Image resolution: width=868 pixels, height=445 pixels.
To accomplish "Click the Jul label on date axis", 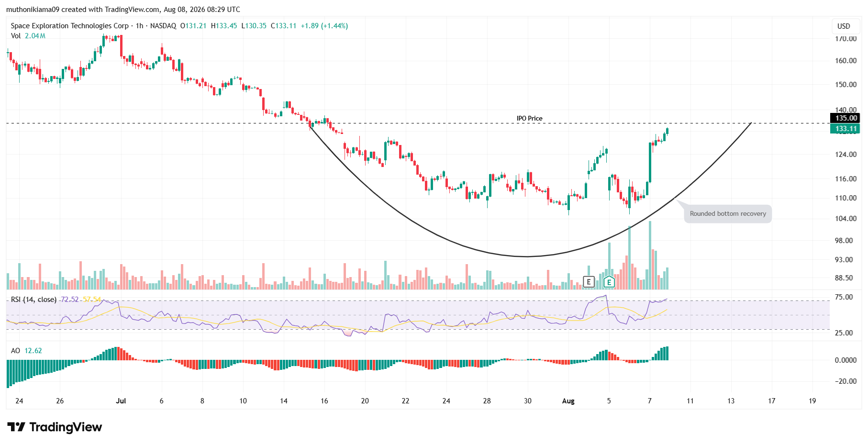I will click(121, 401).
